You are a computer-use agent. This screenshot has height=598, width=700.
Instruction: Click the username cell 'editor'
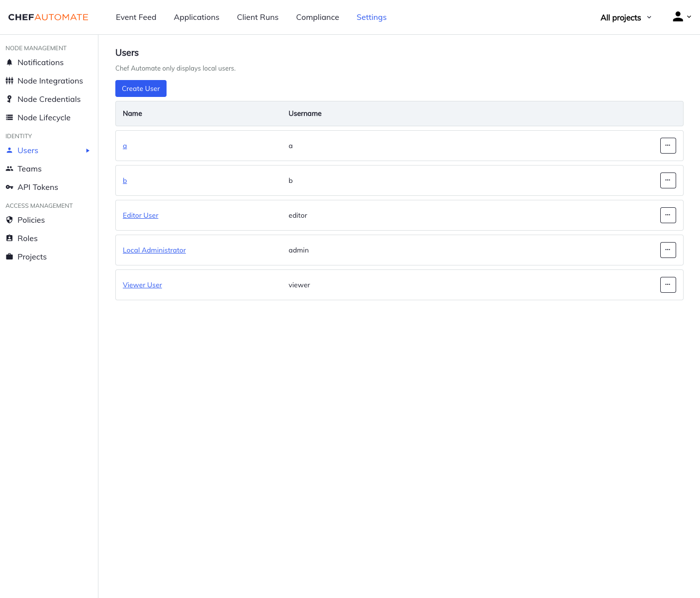pos(298,215)
